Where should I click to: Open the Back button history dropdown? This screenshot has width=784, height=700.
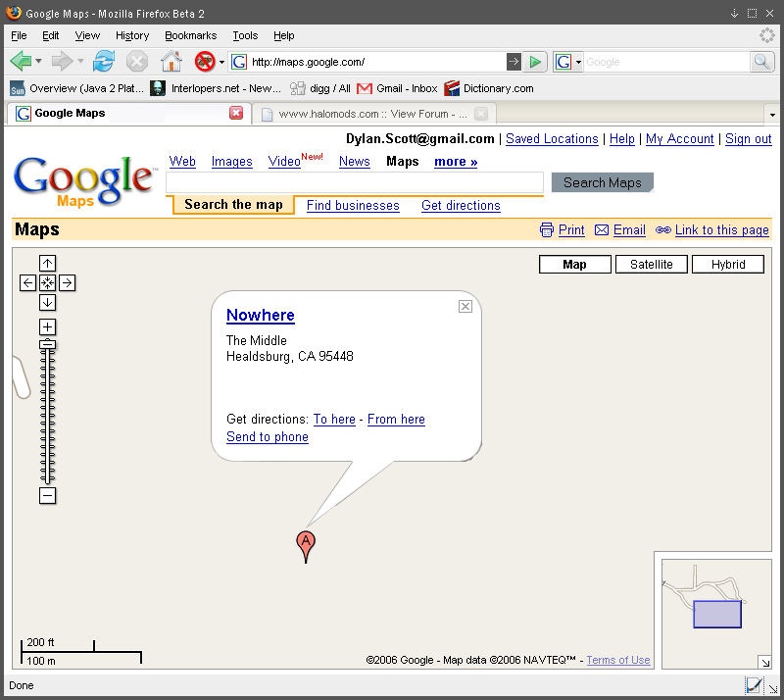38,62
